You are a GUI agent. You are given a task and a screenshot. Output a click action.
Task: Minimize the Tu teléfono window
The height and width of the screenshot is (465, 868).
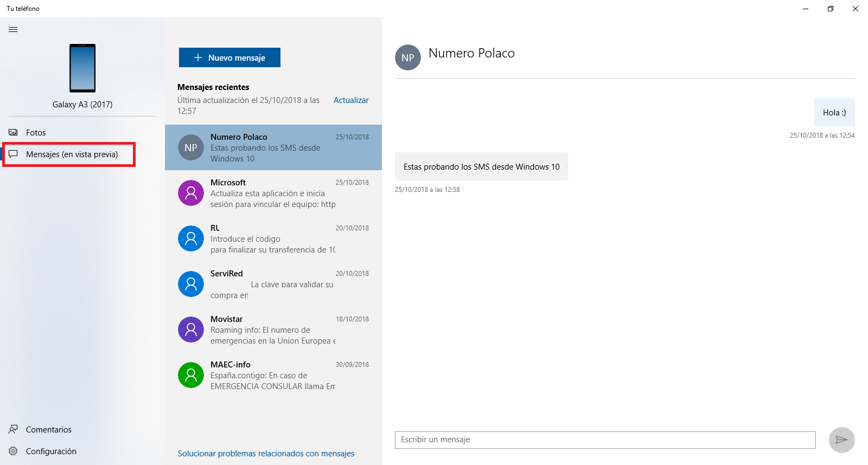tap(806, 9)
